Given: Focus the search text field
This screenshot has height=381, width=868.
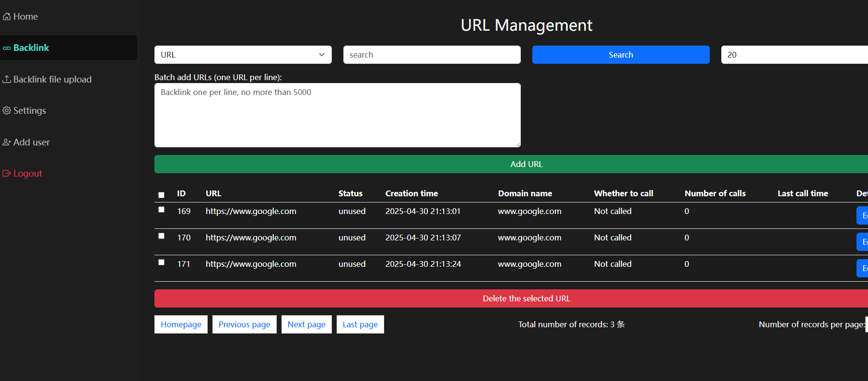Looking at the screenshot, I should pos(432,55).
